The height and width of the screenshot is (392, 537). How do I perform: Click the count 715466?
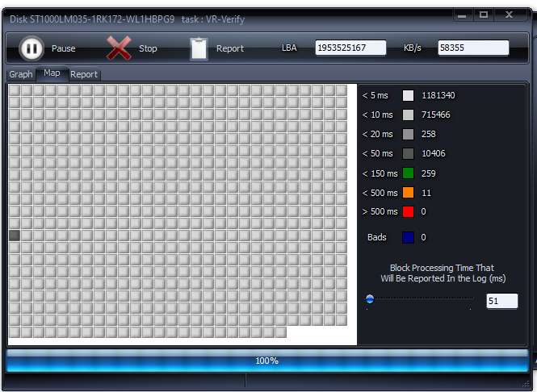pyautogui.click(x=435, y=115)
